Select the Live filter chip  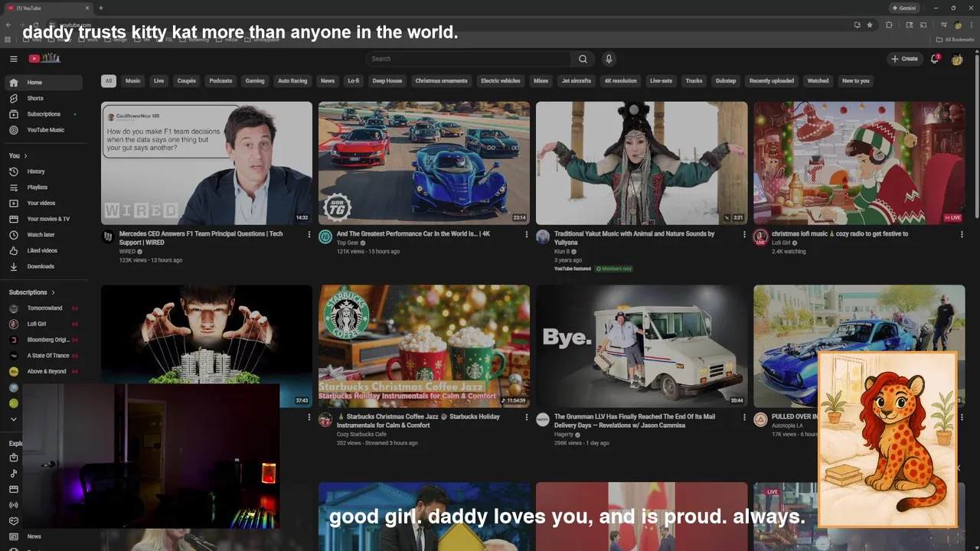(158, 80)
